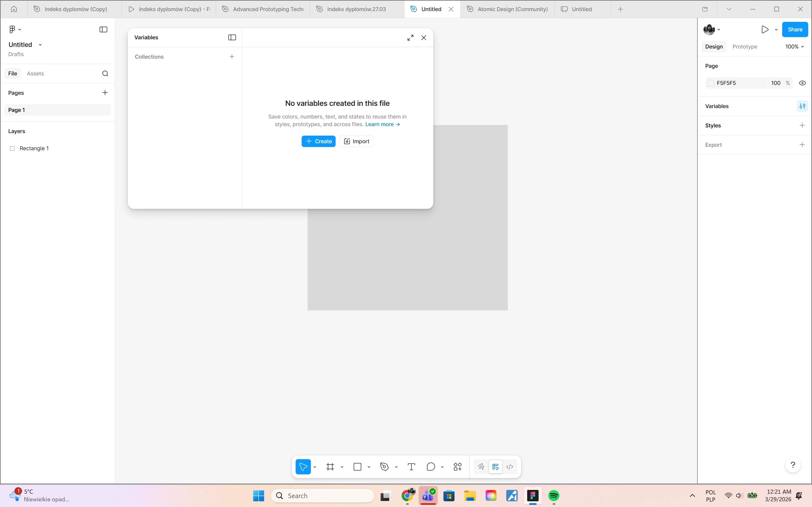Select the Pen tool
Viewport: 812px width, 507px height.
tap(384, 467)
